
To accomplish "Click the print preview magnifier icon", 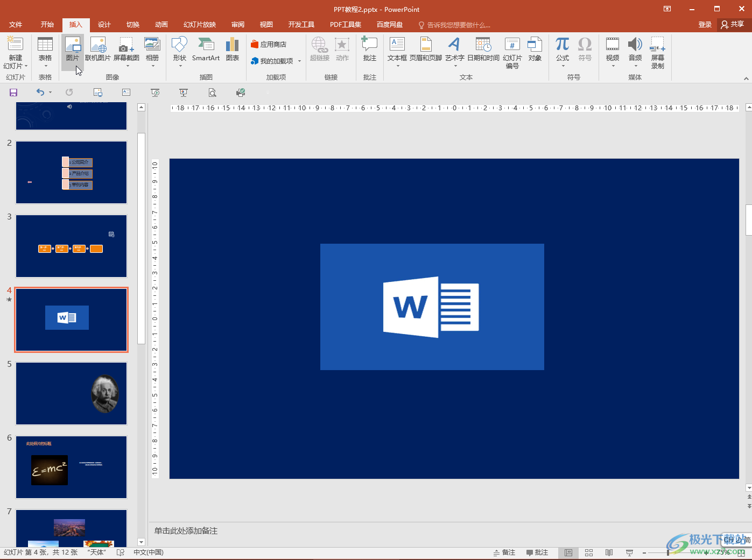I will tap(213, 93).
